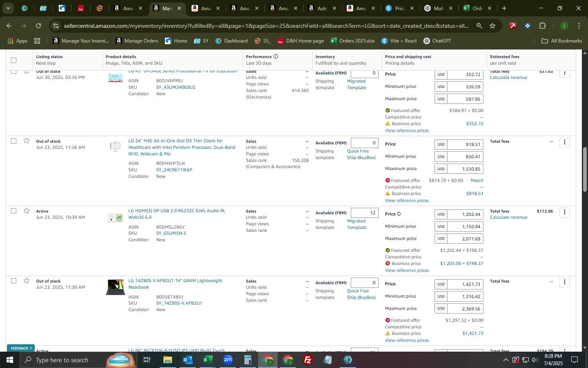
Task: Open the Chrome profile avatar
Action: [564, 26]
